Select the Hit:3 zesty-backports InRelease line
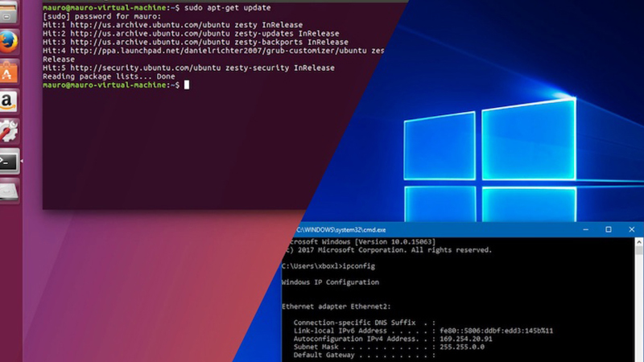This screenshot has width=644, height=362. (196, 43)
